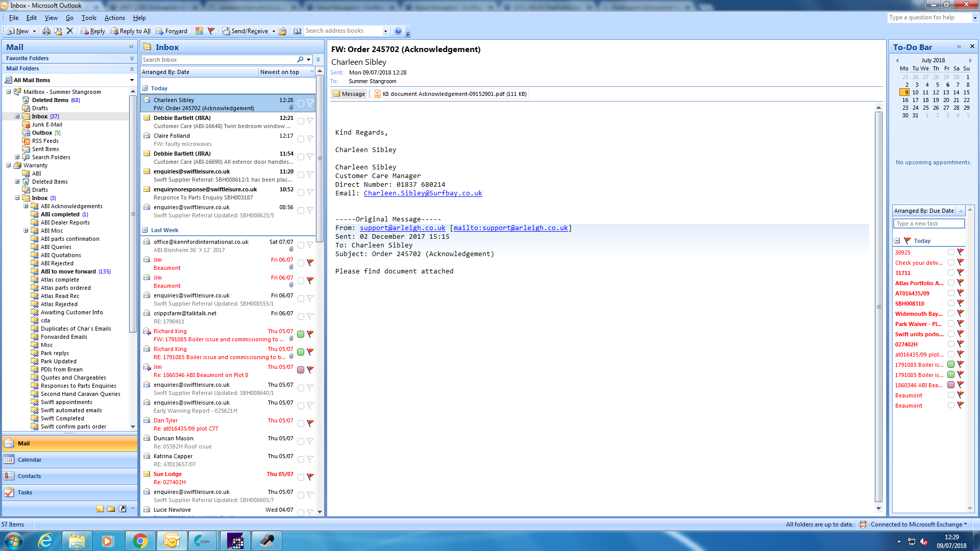Click the Follow Up flag toolbar icon

[x=211, y=31]
